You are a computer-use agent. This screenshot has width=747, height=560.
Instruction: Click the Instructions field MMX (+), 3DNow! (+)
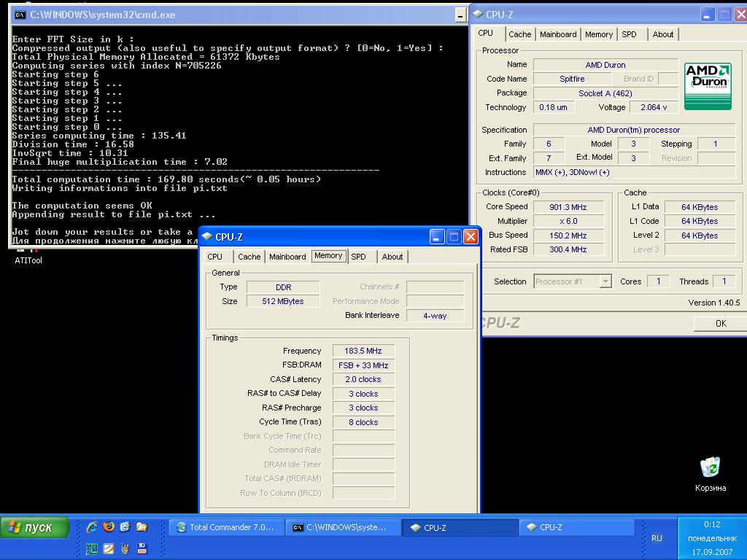click(634, 172)
